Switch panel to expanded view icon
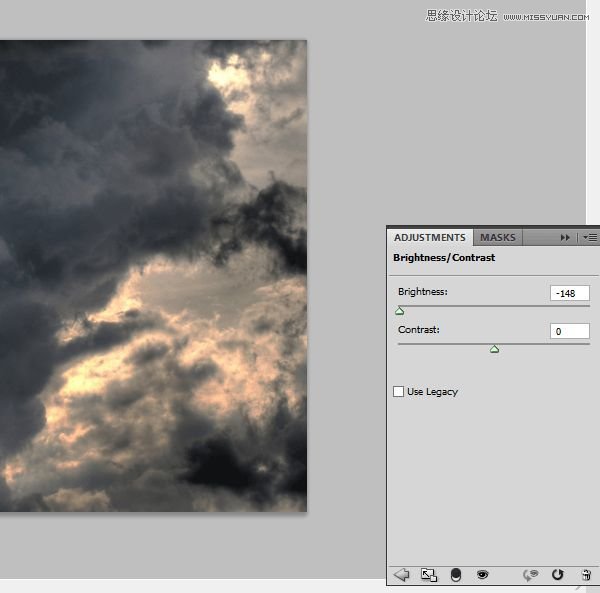 [429, 574]
